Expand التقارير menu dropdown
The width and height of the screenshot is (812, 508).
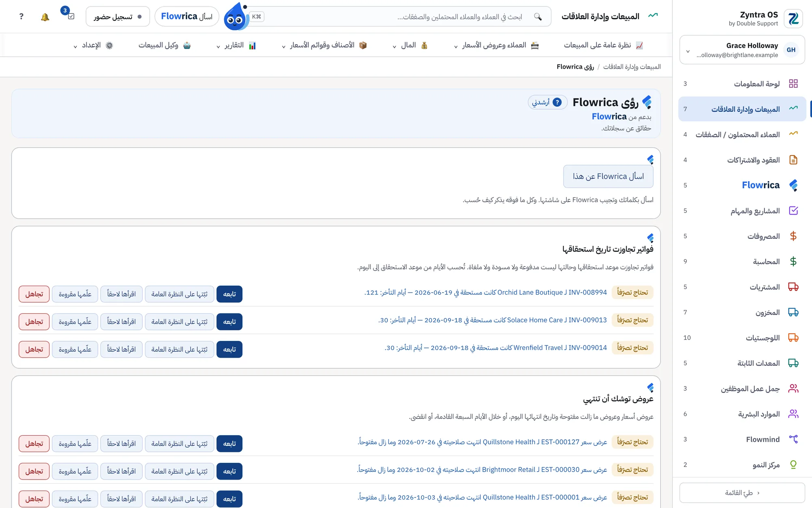coord(236,45)
